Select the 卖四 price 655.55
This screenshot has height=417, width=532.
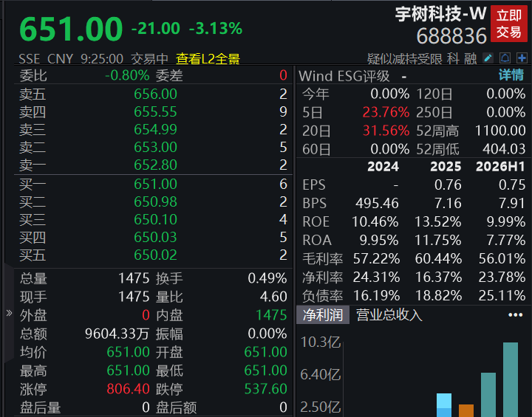[155, 111]
